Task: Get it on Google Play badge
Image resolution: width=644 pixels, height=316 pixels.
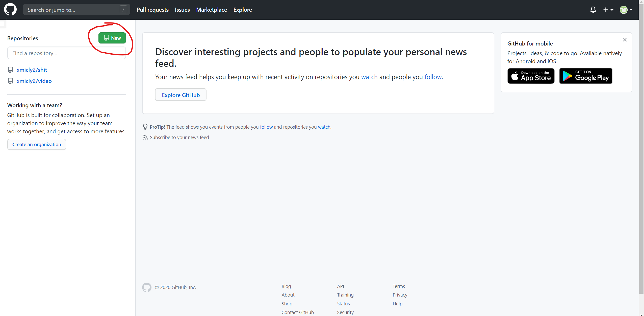Action: [x=586, y=76]
